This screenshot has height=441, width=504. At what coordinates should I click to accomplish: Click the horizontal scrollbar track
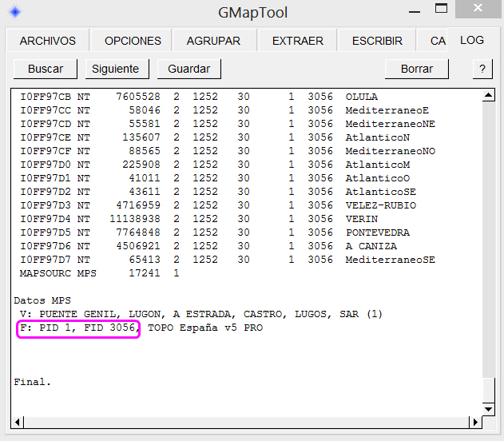coord(246,422)
